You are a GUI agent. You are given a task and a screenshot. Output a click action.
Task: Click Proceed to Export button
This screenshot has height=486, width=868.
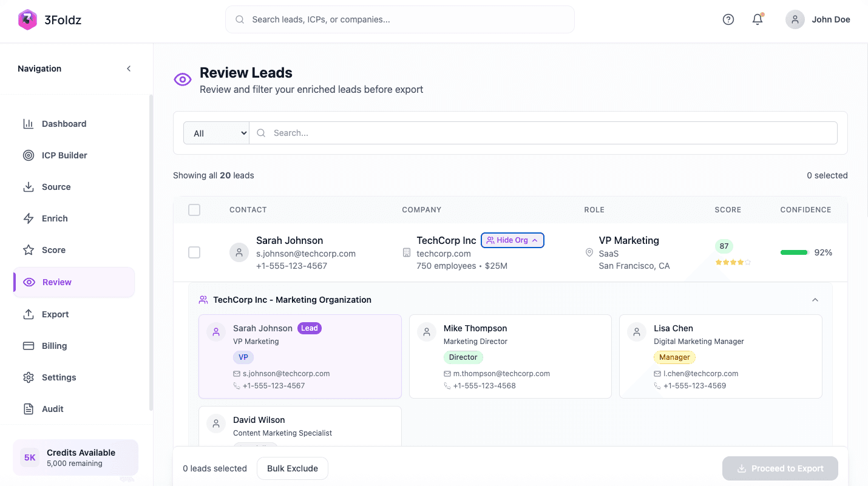[x=780, y=468]
